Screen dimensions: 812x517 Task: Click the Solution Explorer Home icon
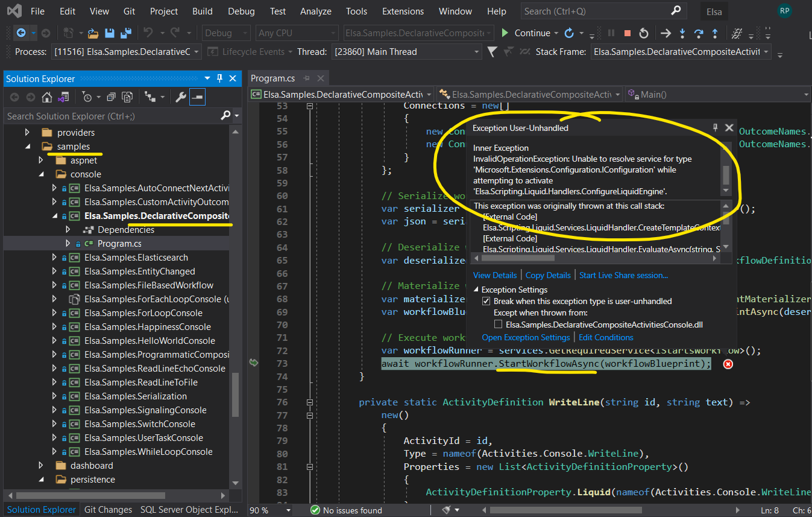(x=46, y=97)
